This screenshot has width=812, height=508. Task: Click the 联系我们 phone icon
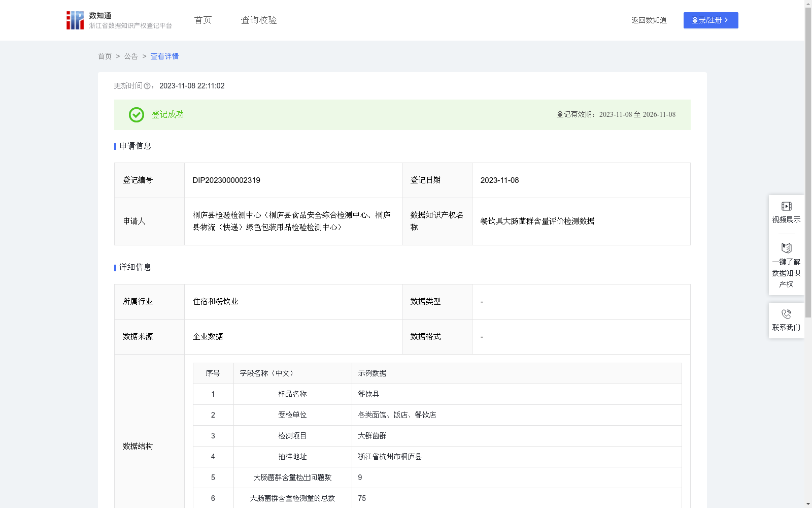coord(786,314)
